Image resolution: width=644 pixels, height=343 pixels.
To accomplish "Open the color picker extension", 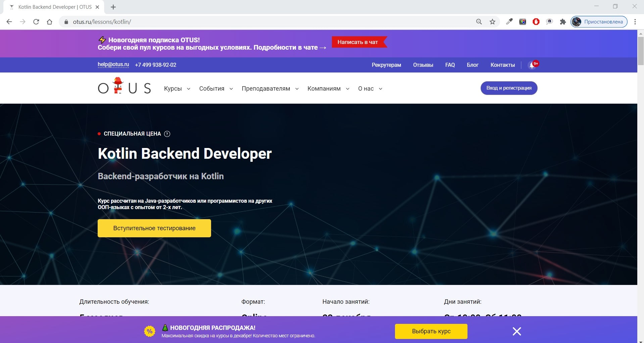I will pyautogui.click(x=509, y=22).
